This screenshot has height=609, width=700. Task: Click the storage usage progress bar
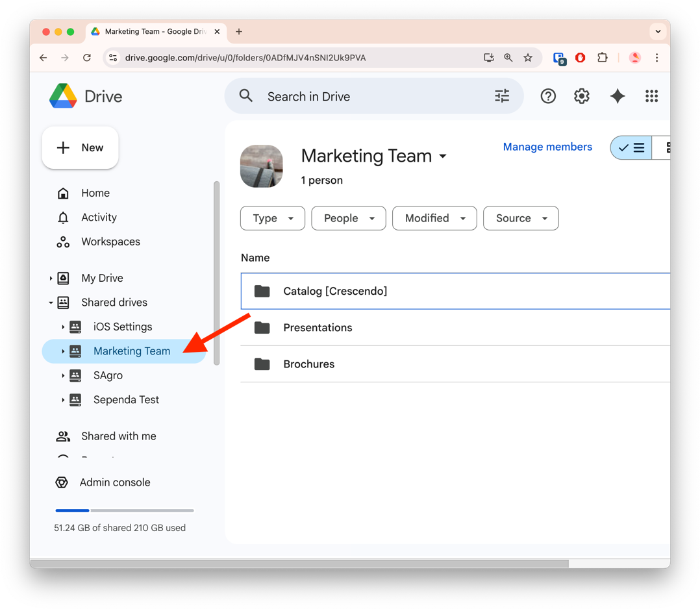tap(124, 510)
